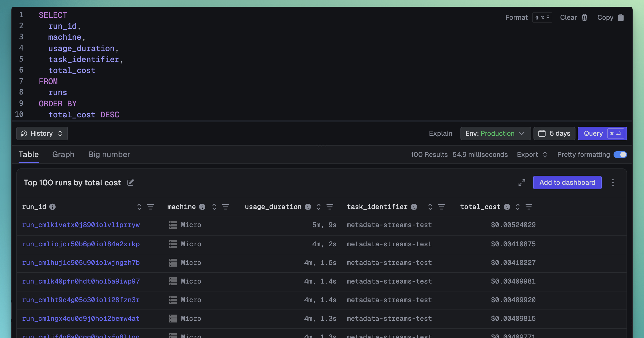Switch to the Graph tab
Viewport: 644px width, 338px height.
63,155
